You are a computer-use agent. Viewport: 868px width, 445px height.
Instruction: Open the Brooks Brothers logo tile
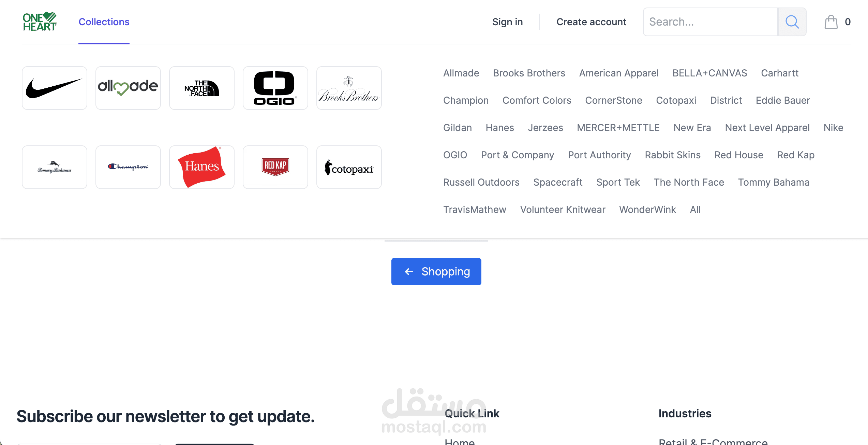click(x=349, y=88)
